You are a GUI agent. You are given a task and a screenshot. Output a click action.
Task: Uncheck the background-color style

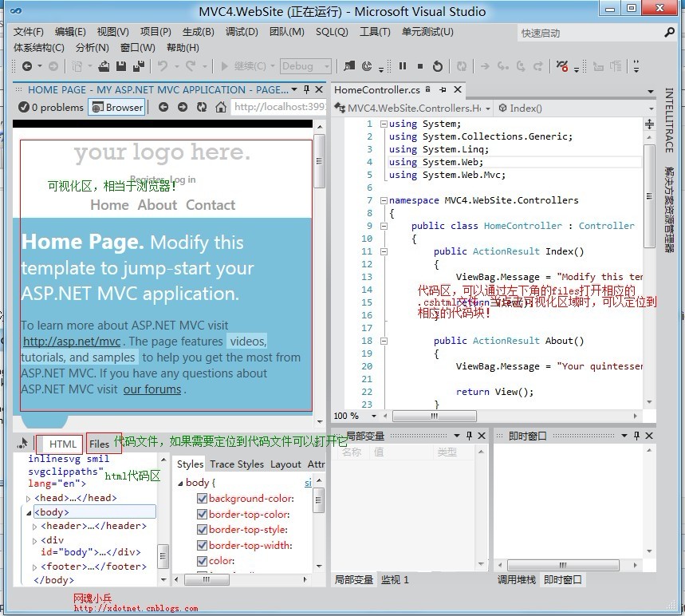(x=202, y=498)
